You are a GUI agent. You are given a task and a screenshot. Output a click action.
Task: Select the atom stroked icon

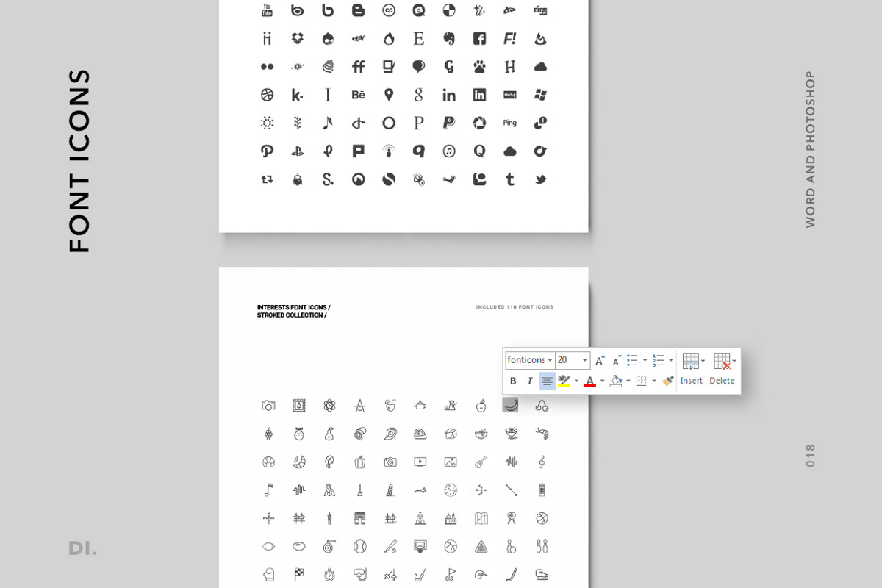[x=329, y=405]
